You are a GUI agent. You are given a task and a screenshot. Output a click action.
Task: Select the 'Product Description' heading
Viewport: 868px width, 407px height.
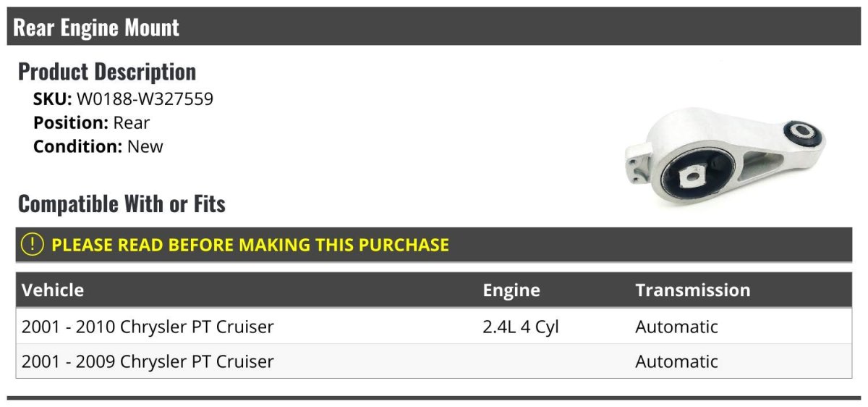point(107,72)
